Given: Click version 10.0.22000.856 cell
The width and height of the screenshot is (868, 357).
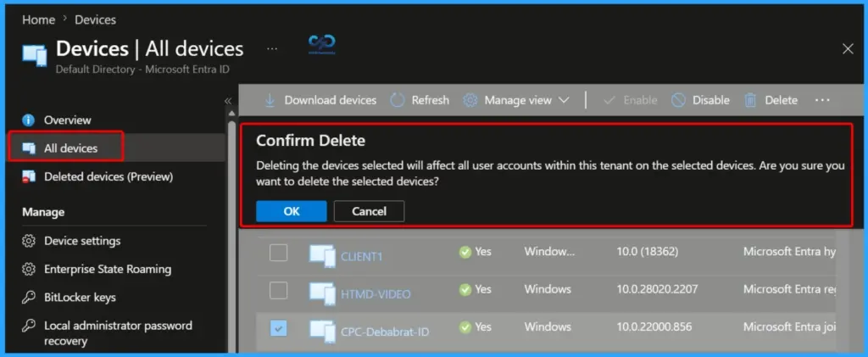Looking at the screenshot, I should click(x=654, y=326).
